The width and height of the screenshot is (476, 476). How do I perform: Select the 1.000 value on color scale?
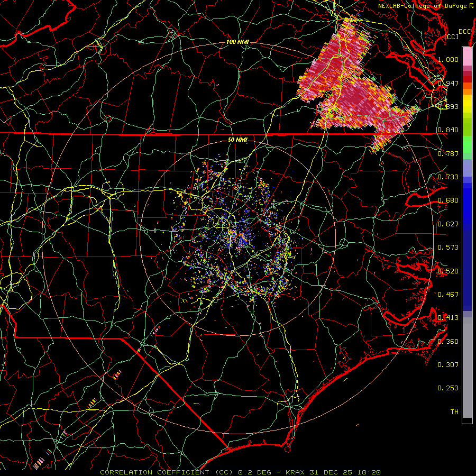coord(448,59)
